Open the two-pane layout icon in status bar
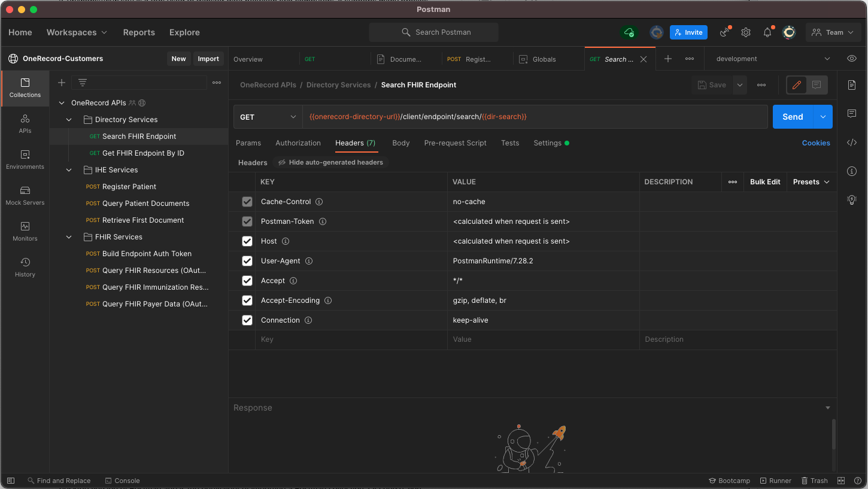868x489 pixels. pos(841,481)
